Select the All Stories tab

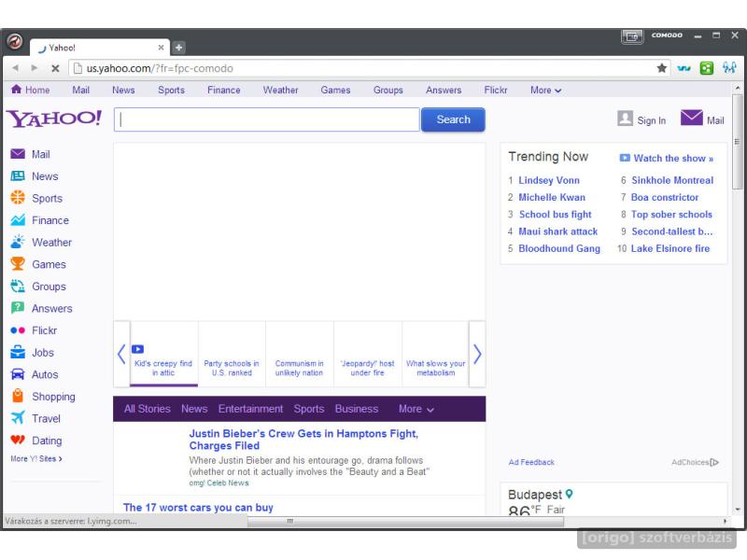click(148, 409)
